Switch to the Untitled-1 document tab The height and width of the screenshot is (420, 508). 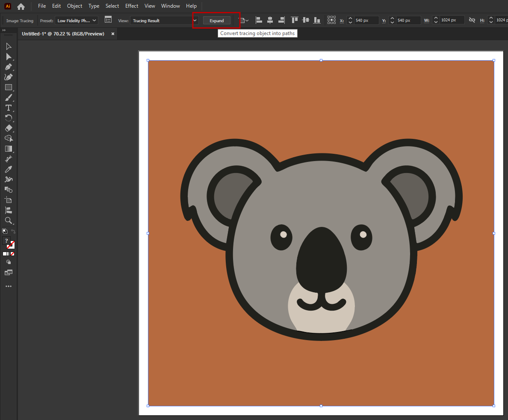63,34
